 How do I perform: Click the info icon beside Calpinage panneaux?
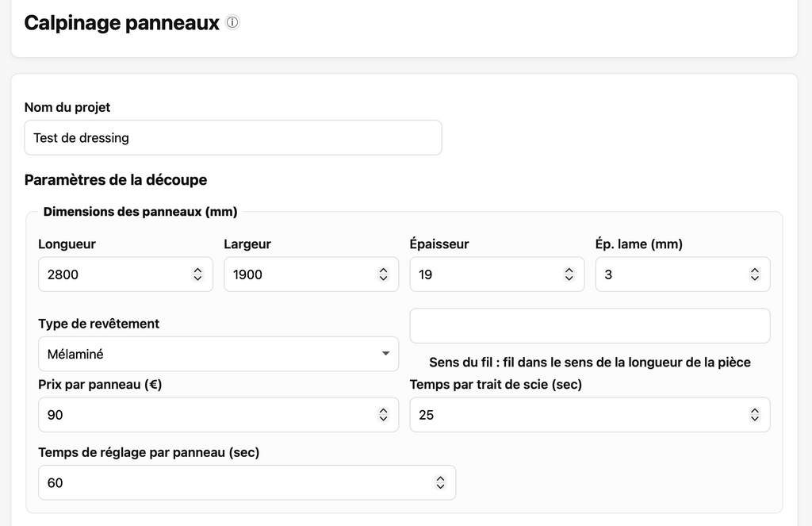coord(232,23)
